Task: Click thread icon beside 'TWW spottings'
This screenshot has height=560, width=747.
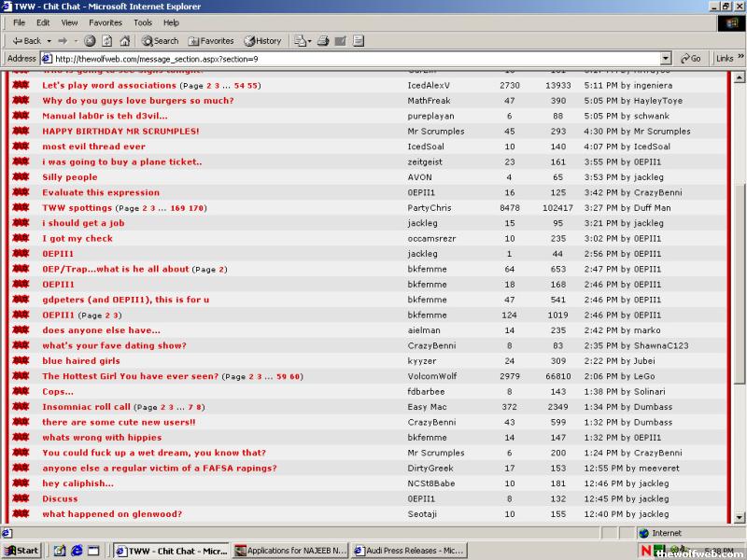Action: [x=21, y=208]
